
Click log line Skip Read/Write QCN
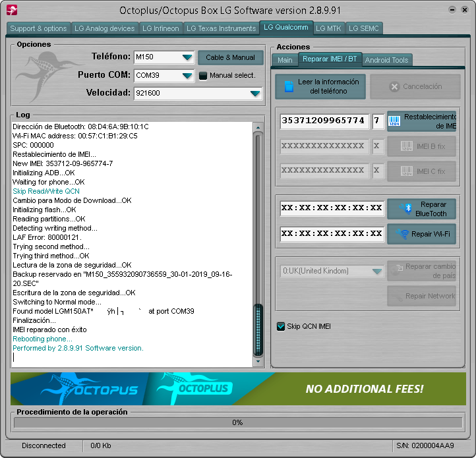click(46, 191)
